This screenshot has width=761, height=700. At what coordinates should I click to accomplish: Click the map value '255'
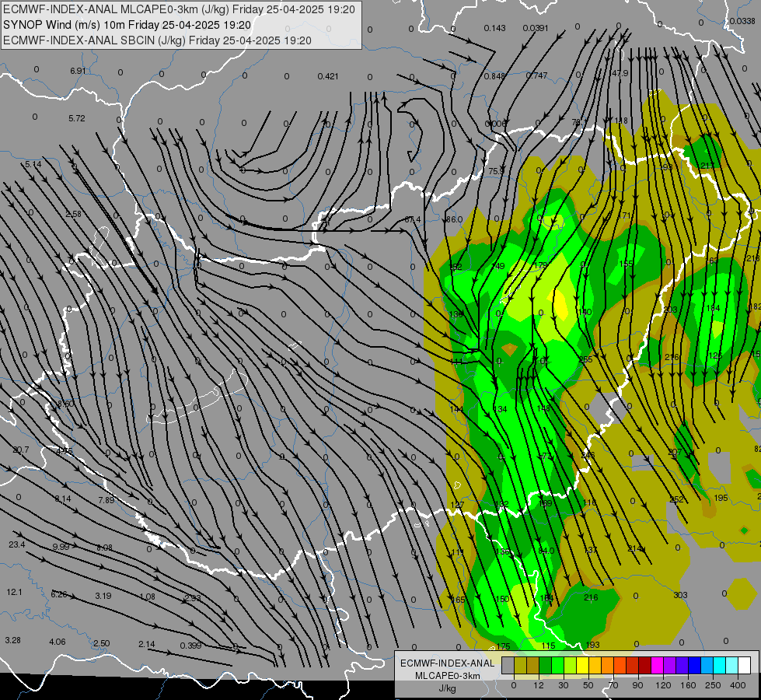586,359
